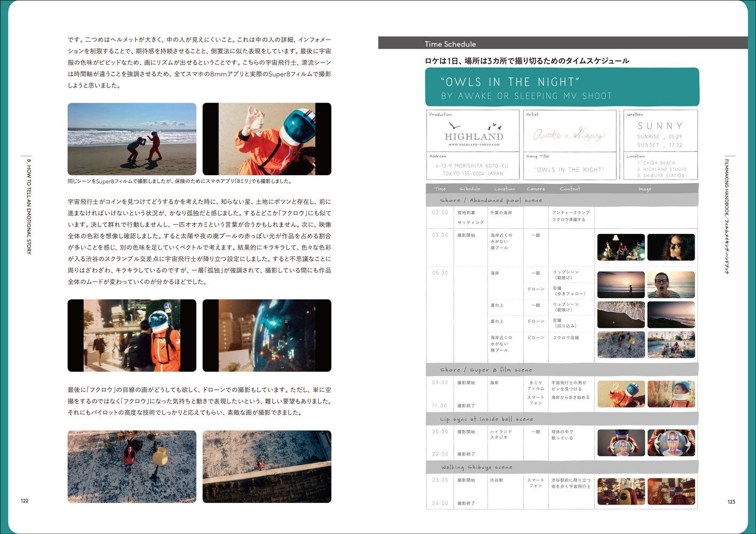The height and width of the screenshot is (534, 756).
Task: Click the page number 123
Action: pos(731,501)
